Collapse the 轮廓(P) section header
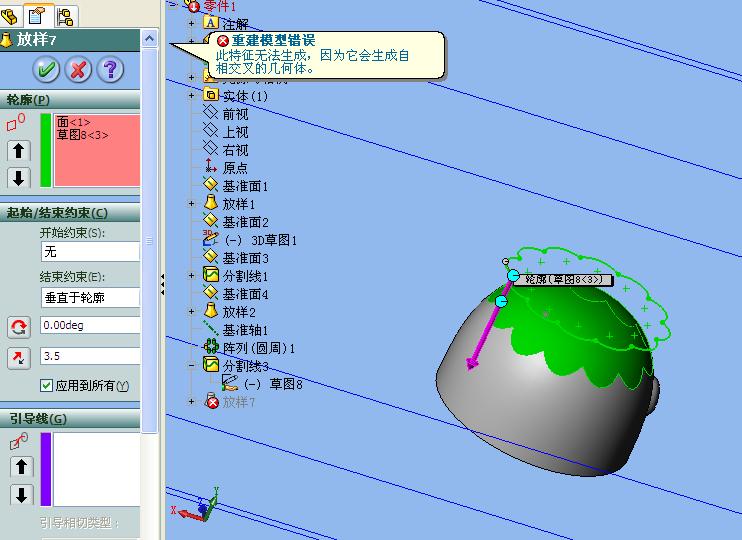 tap(70, 100)
